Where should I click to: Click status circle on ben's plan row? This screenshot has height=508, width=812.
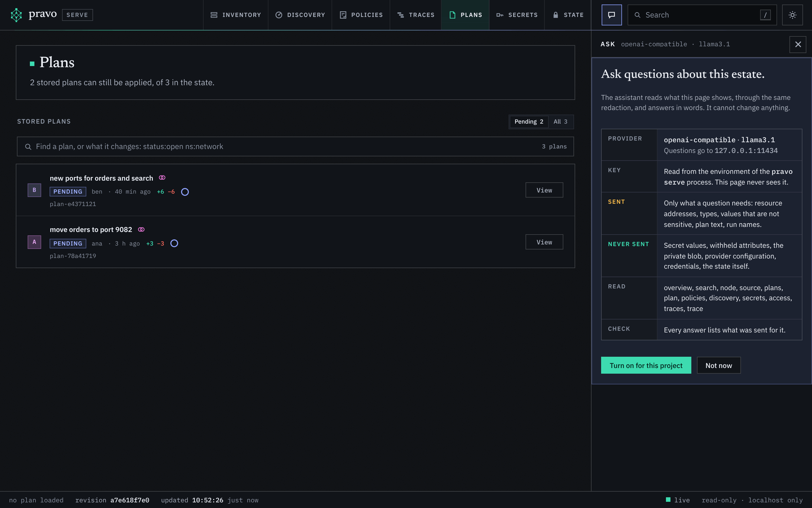[185, 192]
